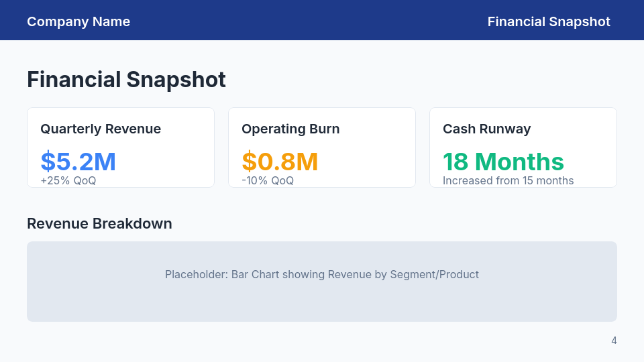Select the Financial Snapshot label in blue header
This screenshot has height=362, width=644.
tap(548, 21)
